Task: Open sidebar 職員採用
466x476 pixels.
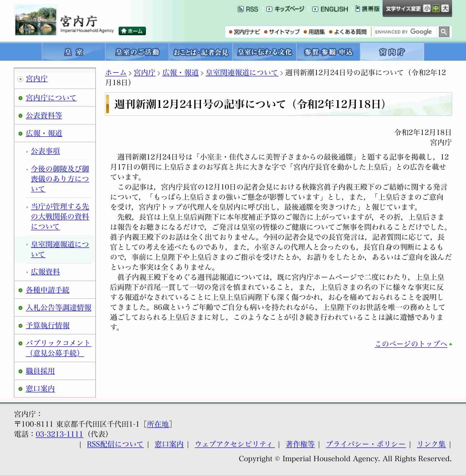Action: (x=40, y=371)
